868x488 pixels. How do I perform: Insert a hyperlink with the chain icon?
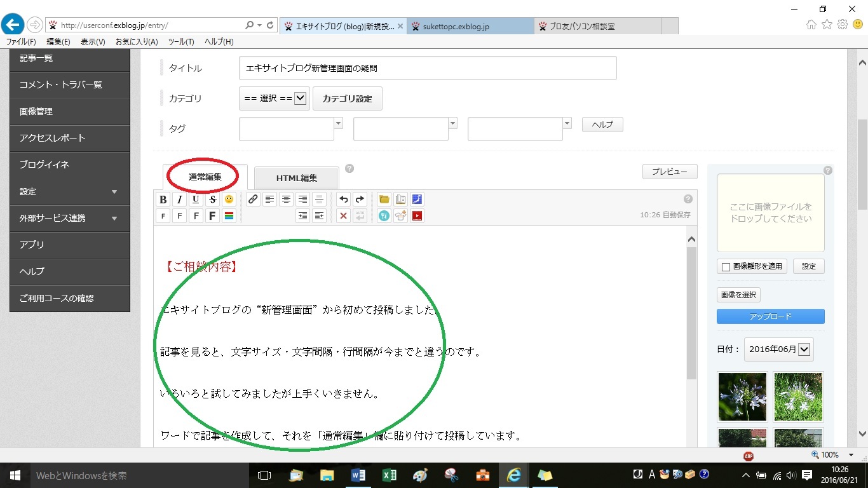pyautogui.click(x=253, y=200)
